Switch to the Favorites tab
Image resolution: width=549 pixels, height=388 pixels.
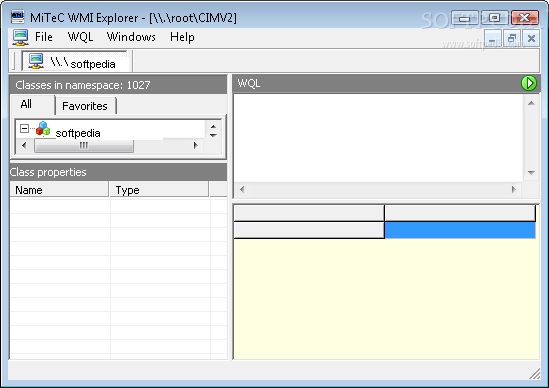85,106
